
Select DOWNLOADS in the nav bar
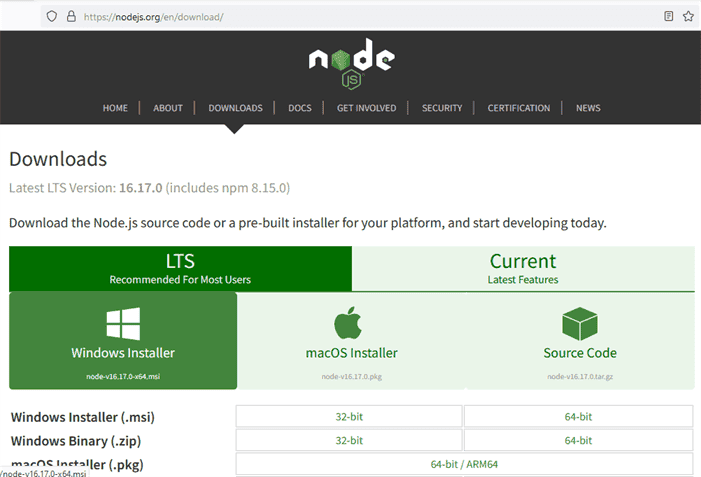pos(235,108)
